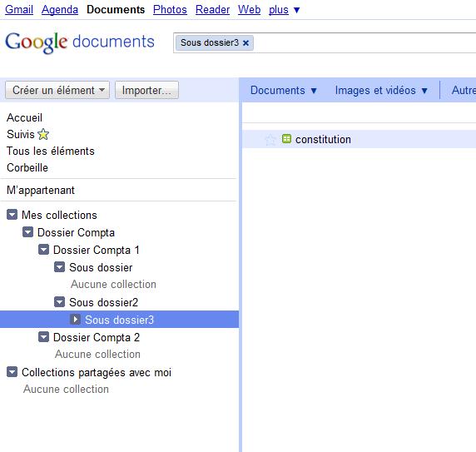The width and height of the screenshot is (476, 452).
Task: Select the highlighted 'Sous dossier3' collection
Action: (119, 320)
